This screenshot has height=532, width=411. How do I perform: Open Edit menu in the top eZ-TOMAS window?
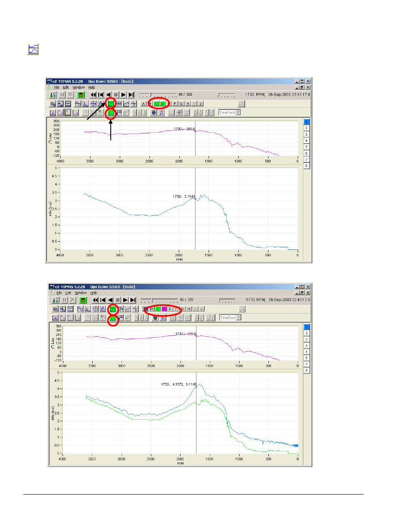tap(65, 87)
